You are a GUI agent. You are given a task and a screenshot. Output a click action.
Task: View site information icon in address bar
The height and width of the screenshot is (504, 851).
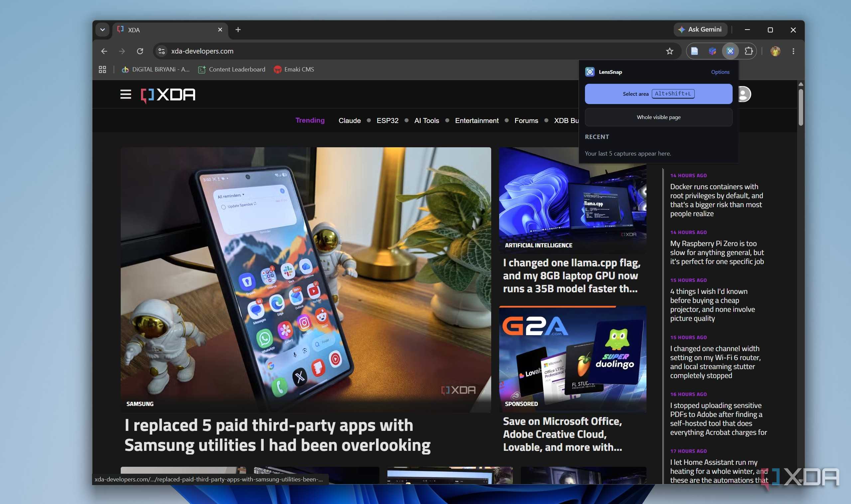pos(161,51)
